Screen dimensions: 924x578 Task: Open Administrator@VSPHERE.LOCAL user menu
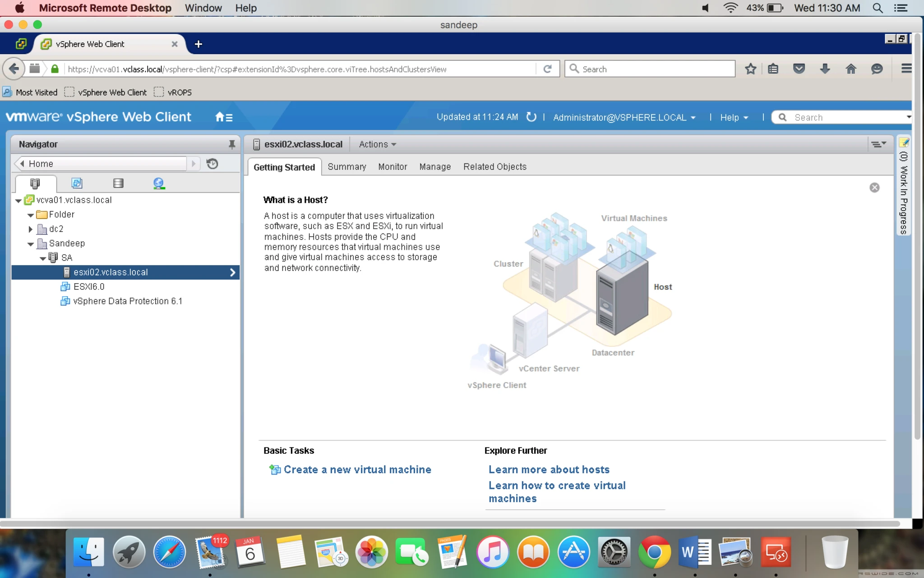(x=624, y=117)
